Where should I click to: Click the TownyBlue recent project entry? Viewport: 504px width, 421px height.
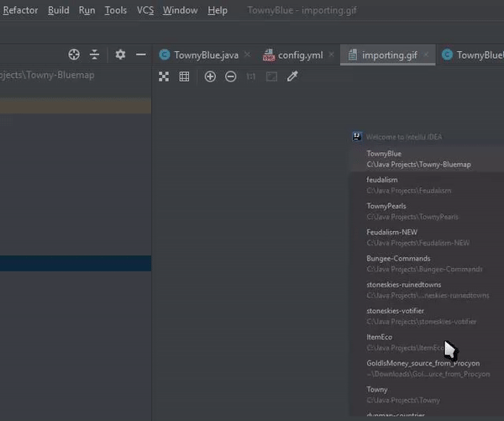427,159
